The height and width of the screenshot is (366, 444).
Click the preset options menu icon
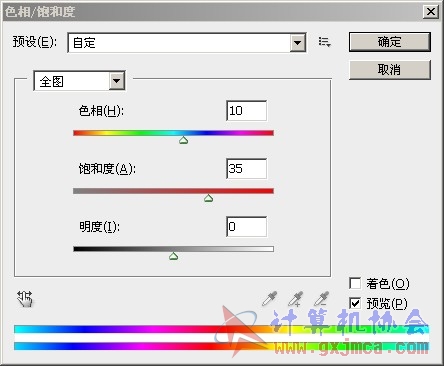324,42
